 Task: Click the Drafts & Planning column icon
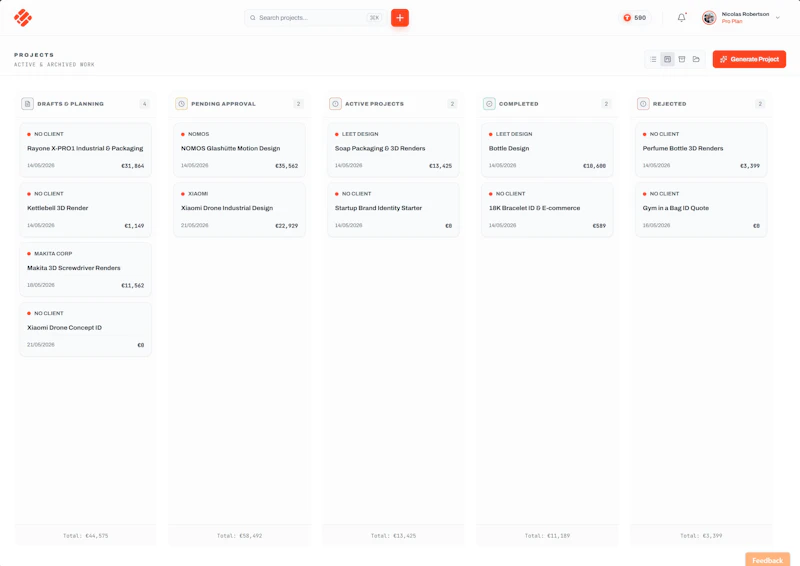(x=28, y=104)
